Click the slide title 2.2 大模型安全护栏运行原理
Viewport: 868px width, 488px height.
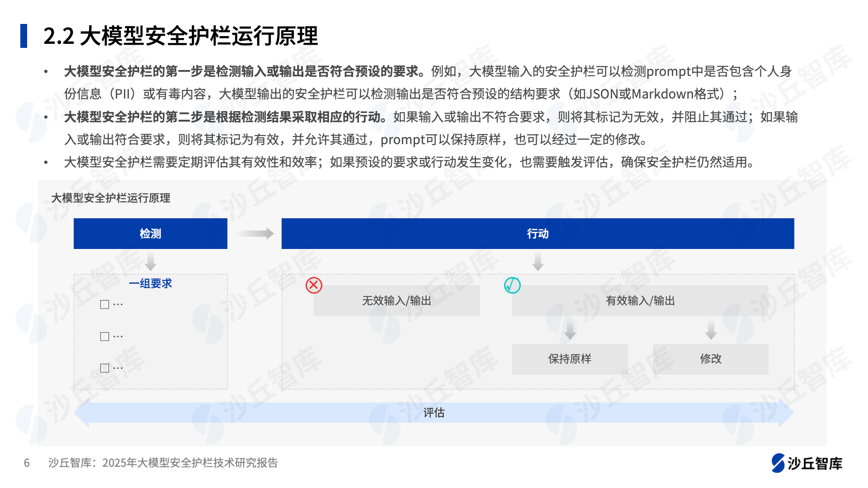tap(181, 36)
